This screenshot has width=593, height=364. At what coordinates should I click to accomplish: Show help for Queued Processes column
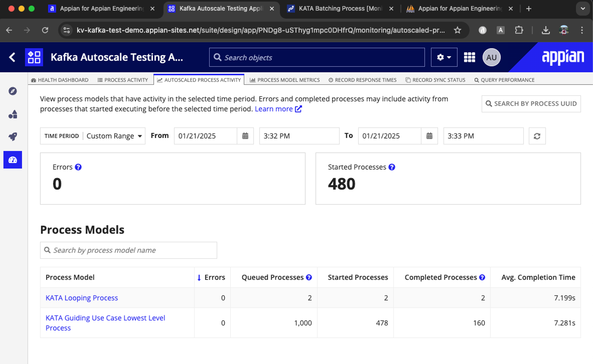309,277
